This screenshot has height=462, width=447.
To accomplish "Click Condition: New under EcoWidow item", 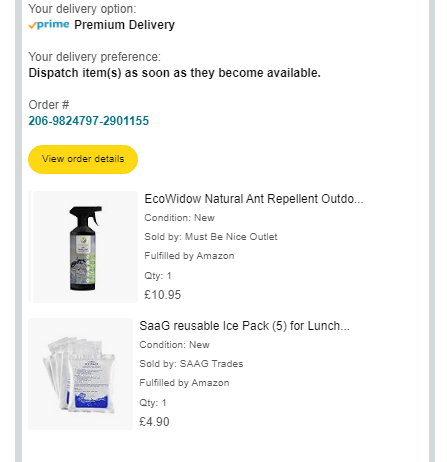I will pos(179,218).
